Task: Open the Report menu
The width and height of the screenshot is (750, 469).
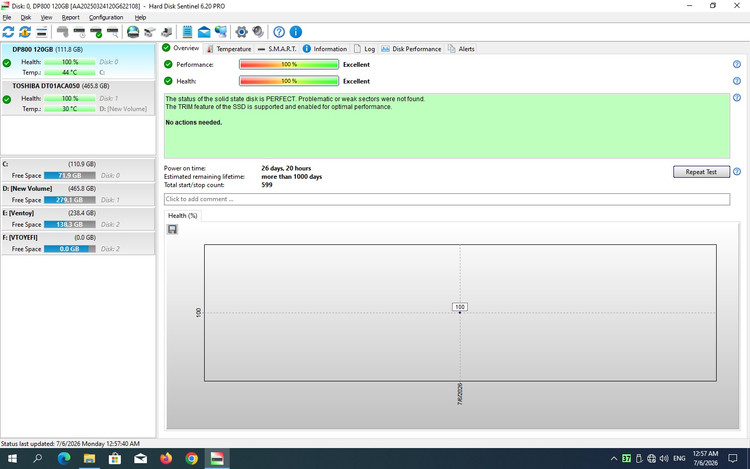Action: [x=70, y=17]
